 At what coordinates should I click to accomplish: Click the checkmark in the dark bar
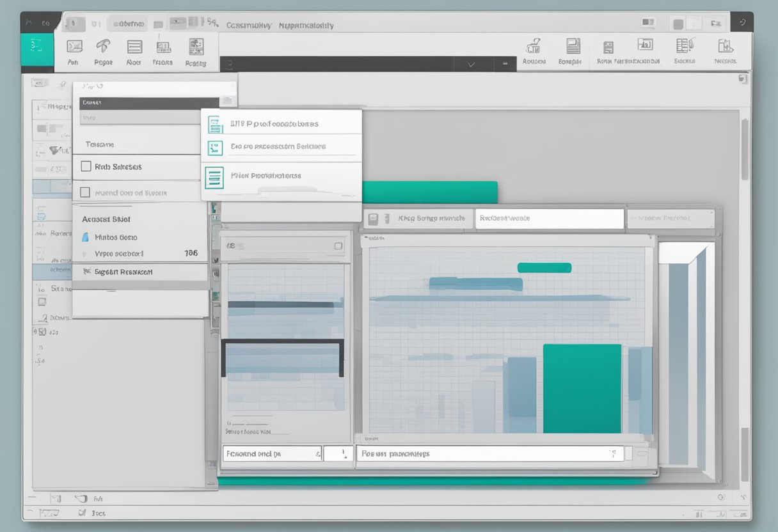(472, 65)
